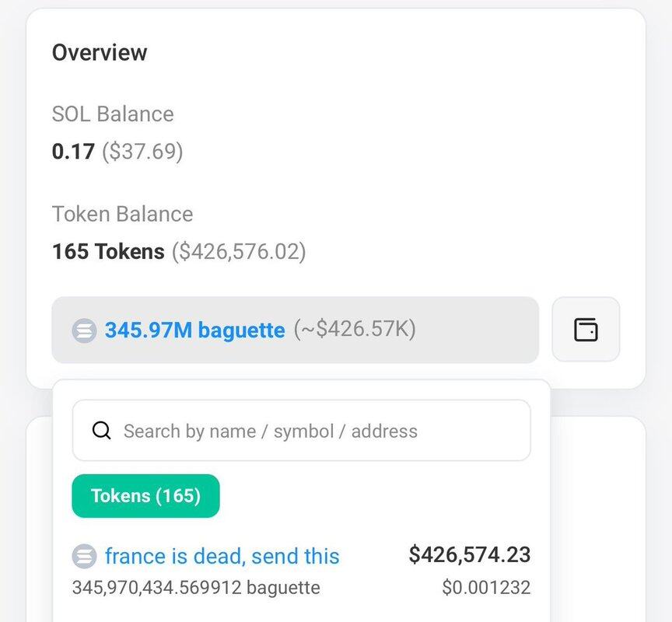The image size is (672, 622).
Task: Expand the 345.97M baguette token dropdown
Action: (x=296, y=330)
